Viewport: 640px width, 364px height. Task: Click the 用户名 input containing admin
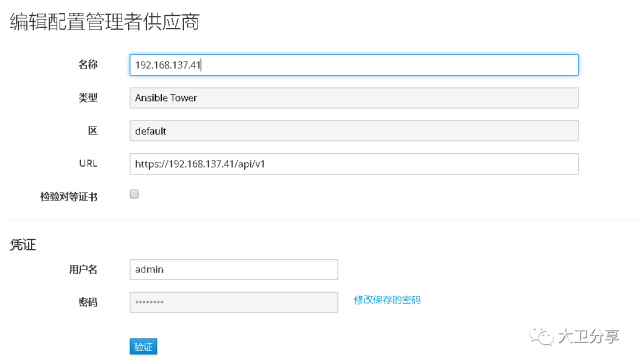(233, 269)
